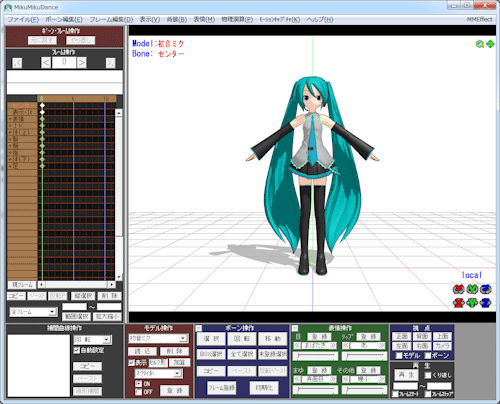
Task: Adjust the まばたき eye morph slider
Action: click(x=315, y=356)
